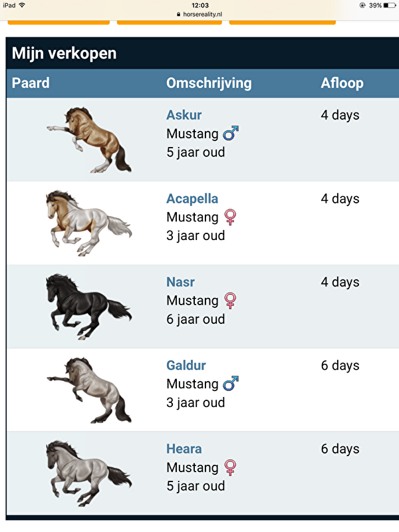Select the Nasr name link
The height and width of the screenshot is (532, 399).
pyautogui.click(x=180, y=282)
